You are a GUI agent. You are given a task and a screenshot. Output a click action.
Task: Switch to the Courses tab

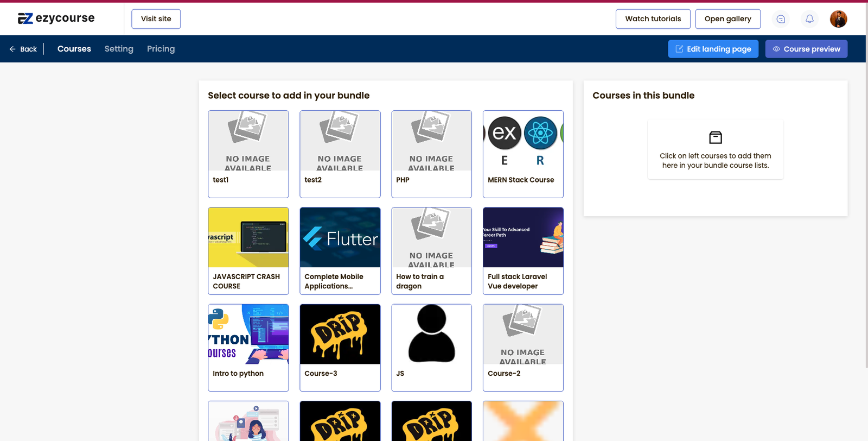click(x=74, y=49)
